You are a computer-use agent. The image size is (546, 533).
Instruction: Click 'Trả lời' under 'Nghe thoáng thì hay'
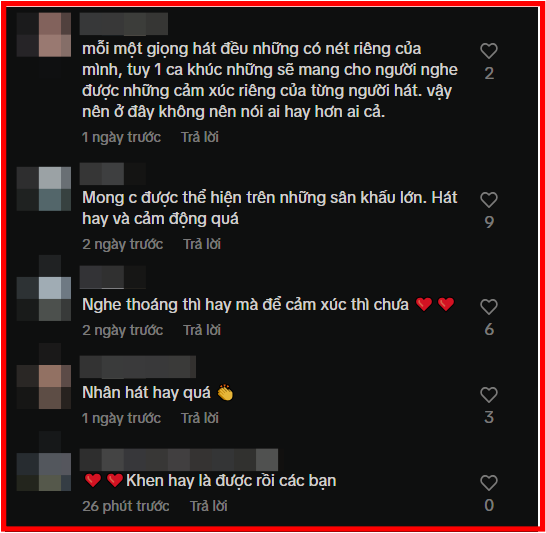pos(202,330)
